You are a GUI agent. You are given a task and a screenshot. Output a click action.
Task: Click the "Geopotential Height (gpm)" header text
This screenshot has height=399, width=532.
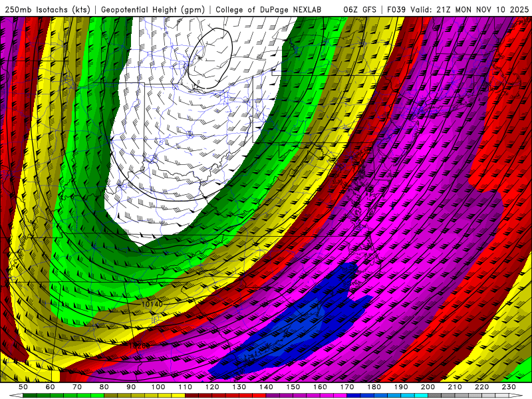[x=153, y=10]
